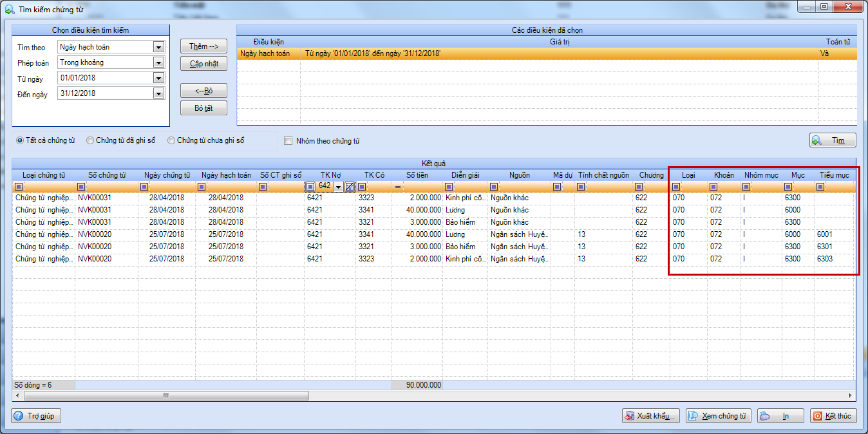
Task: Sort by Ngày hạch toán column header
Action: (x=226, y=175)
